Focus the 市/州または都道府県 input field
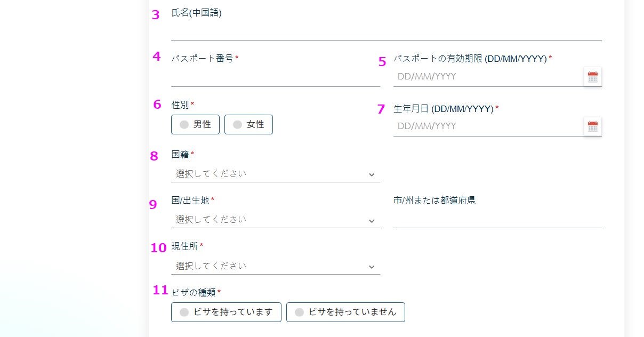The width and height of the screenshot is (644, 337). 497,219
